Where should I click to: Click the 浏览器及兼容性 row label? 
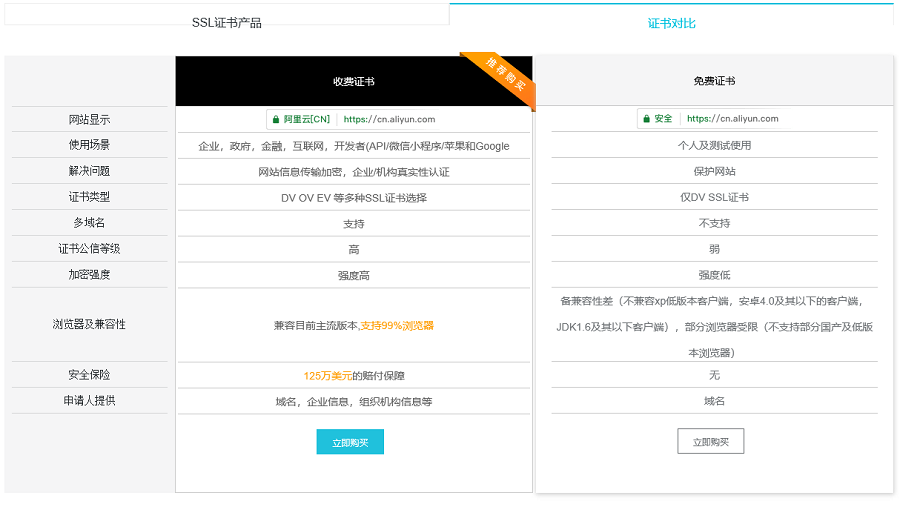(x=90, y=324)
